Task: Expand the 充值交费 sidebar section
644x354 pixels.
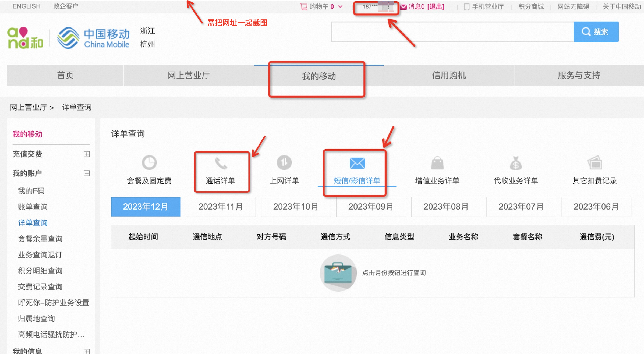Action: (x=86, y=154)
